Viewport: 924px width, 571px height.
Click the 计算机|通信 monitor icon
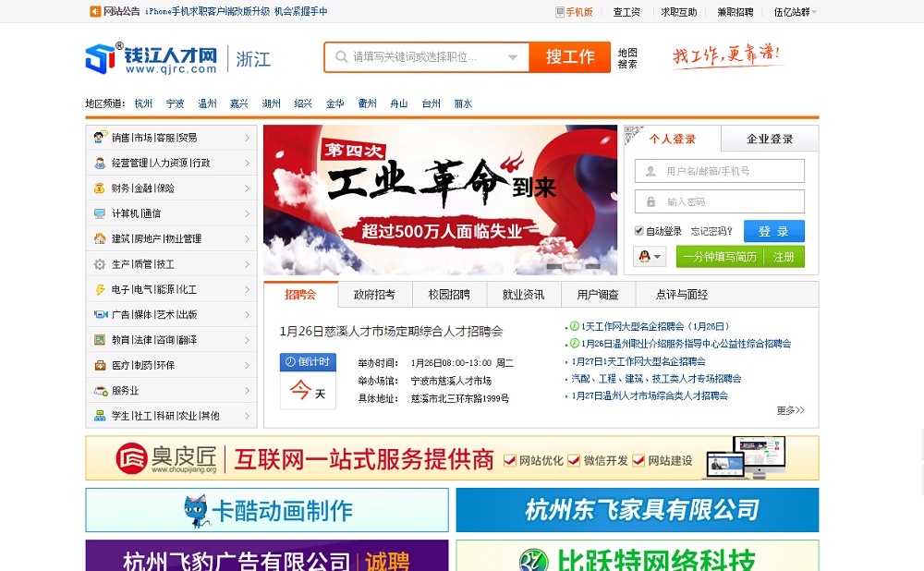point(100,213)
